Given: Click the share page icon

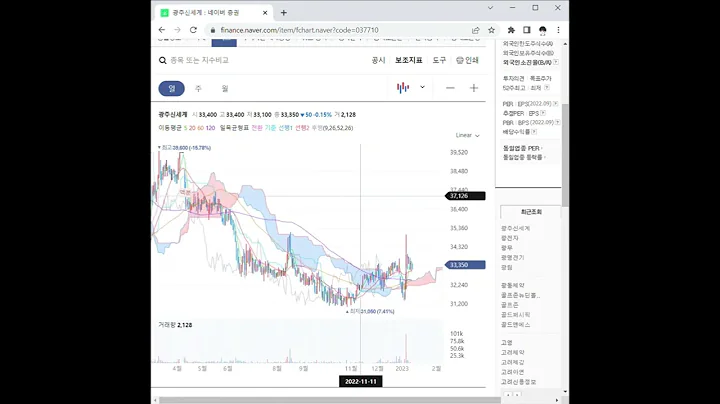Looking at the screenshot, I should click(476, 30).
